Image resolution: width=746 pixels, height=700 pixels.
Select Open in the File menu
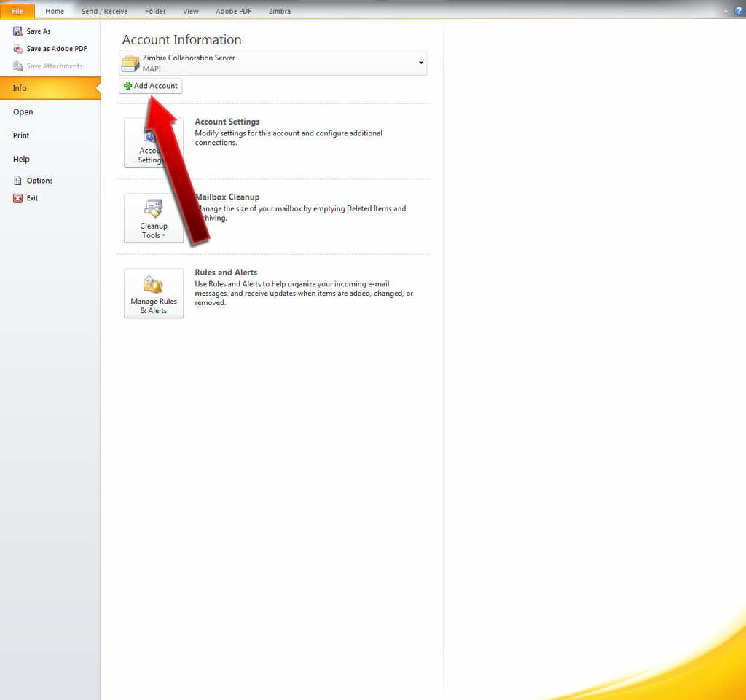23,111
